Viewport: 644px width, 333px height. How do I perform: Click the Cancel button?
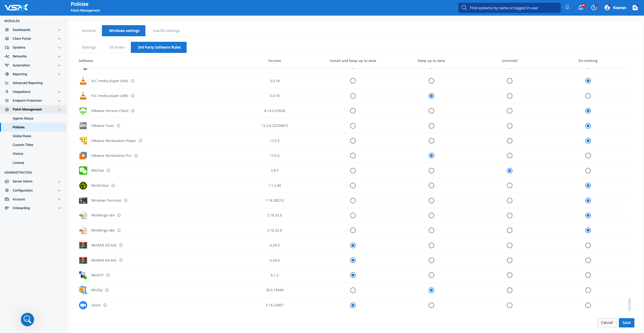click(607, 322)
